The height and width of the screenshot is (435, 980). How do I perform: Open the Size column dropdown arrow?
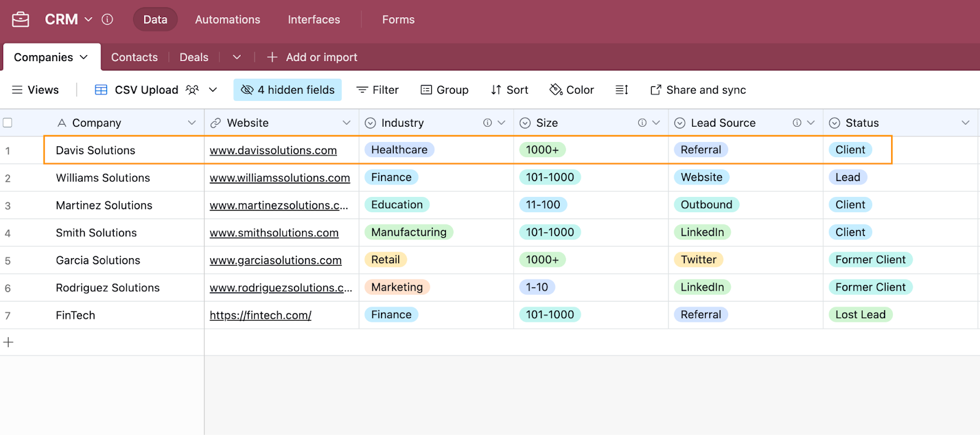[656, 123]
